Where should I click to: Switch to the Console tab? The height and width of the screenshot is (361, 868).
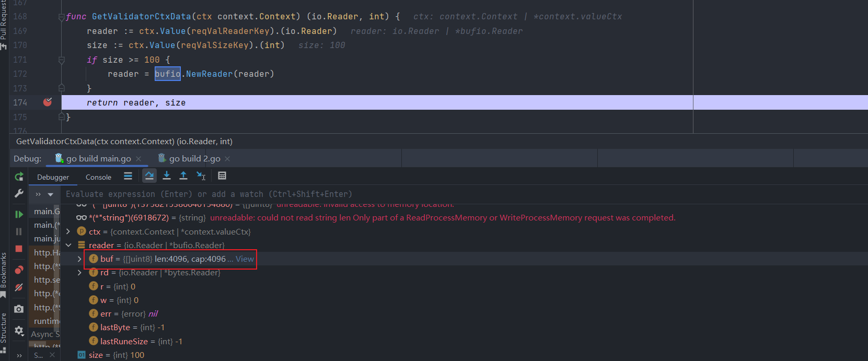tap(98, 177)
